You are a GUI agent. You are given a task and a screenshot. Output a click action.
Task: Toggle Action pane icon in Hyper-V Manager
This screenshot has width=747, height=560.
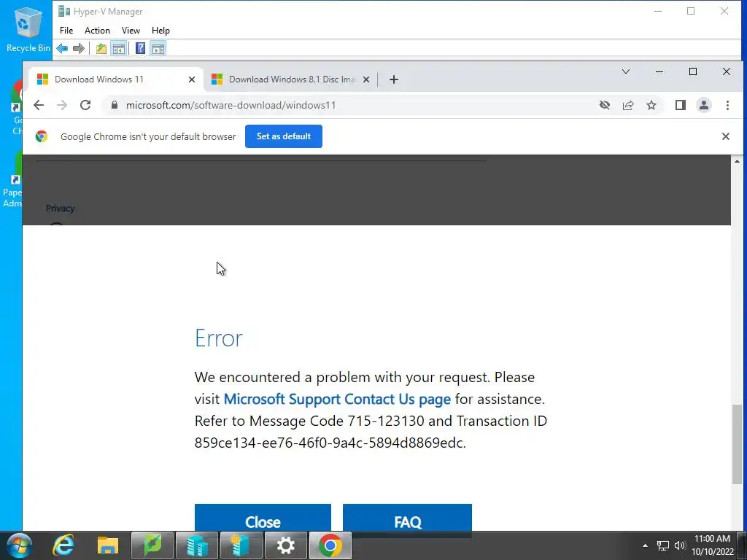tap(158, 49)
